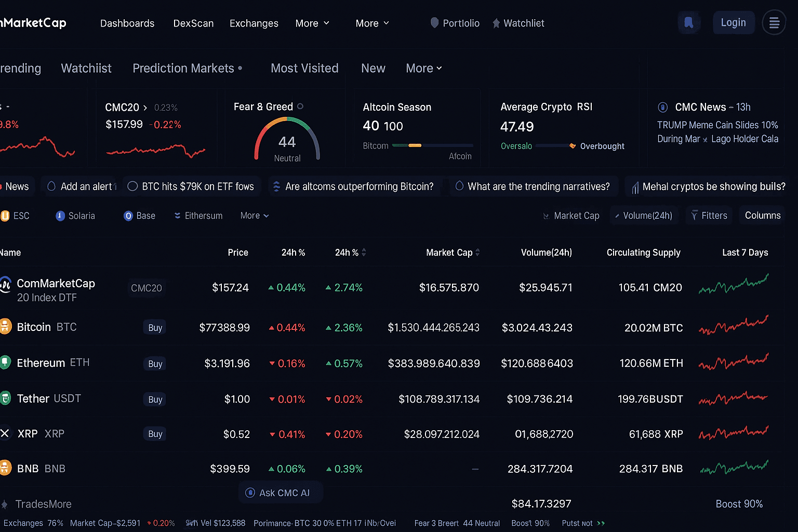Switch to the Watchlist tab
The width and height of the screenshot is (798, 532).
click(86, 68)
